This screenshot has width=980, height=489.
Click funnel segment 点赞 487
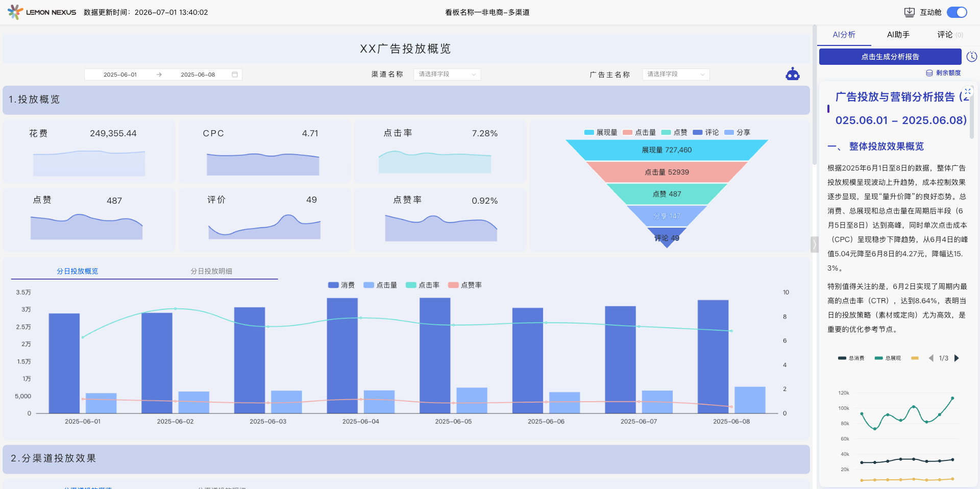click(667, 194)
